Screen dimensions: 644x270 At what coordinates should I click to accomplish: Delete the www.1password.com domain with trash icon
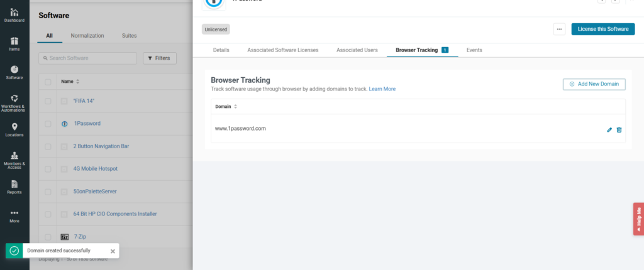(619, 129)
